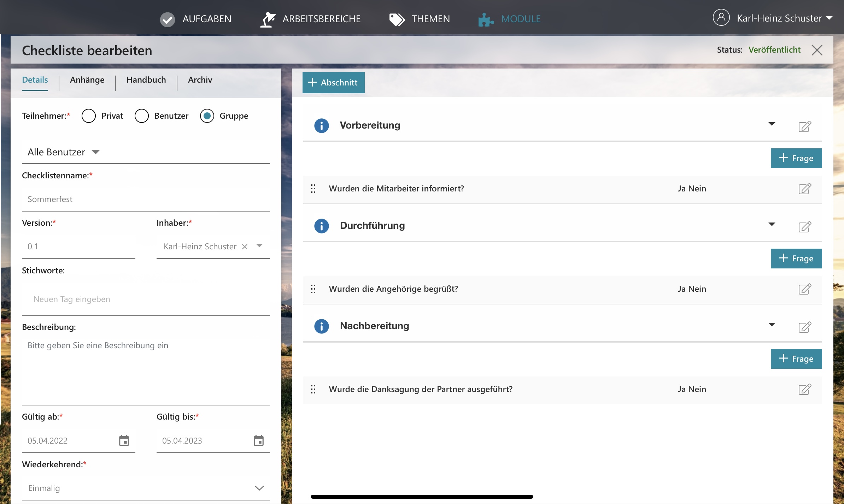This screenshot has height=504, width=844.
Task: Open calendar picker for Gültig ab
Action: [124, 440]
